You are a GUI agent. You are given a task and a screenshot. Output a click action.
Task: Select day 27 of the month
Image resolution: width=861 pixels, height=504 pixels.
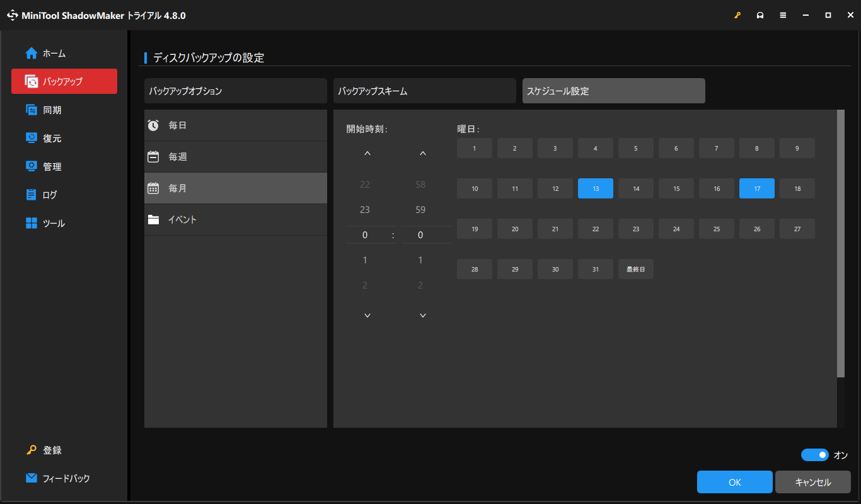(797, 229)
